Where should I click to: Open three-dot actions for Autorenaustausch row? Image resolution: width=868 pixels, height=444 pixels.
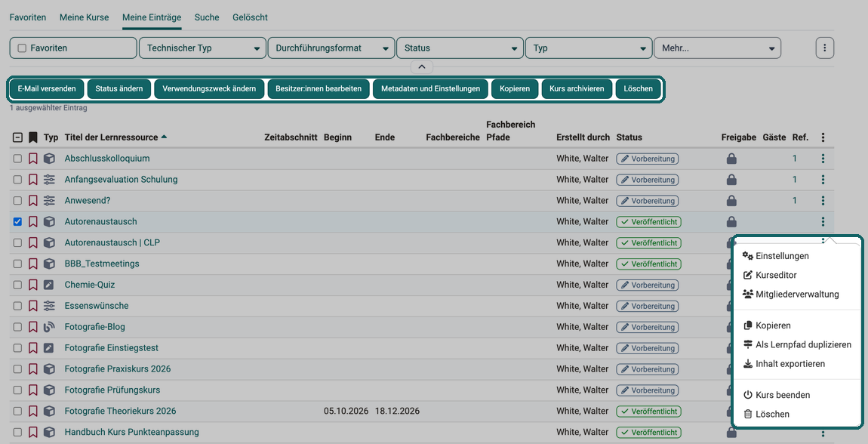(x=823, y=222)
